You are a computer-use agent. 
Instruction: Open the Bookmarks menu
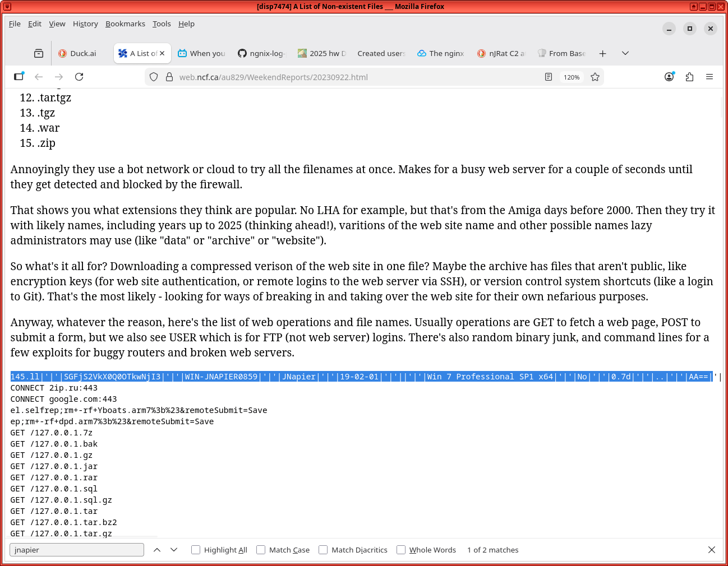[125, 24]
